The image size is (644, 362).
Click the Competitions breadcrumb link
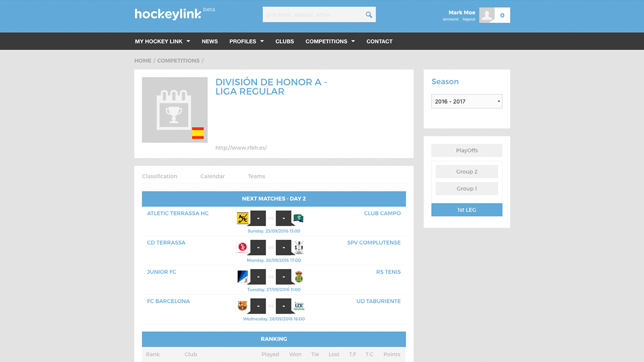(x=178, y=60)
